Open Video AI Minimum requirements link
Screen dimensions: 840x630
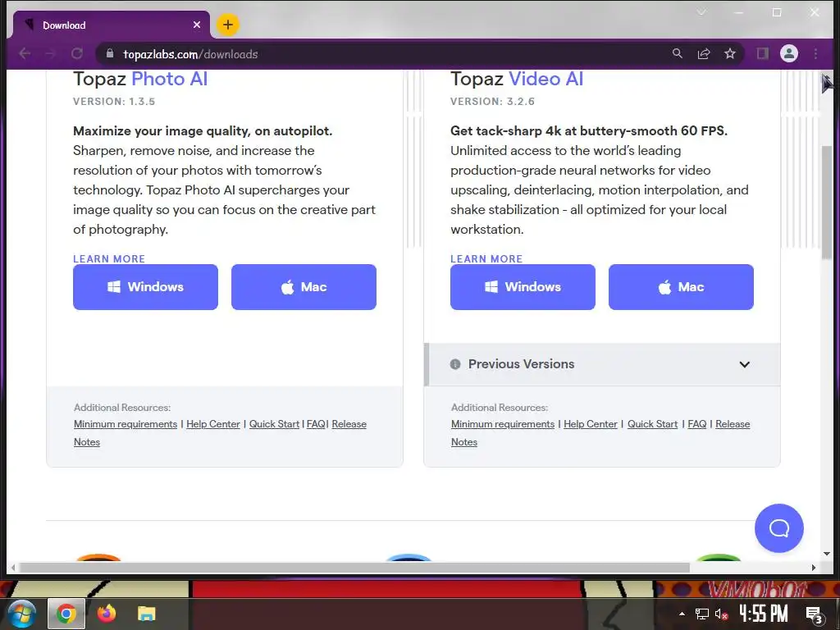[x=503, y=424]
